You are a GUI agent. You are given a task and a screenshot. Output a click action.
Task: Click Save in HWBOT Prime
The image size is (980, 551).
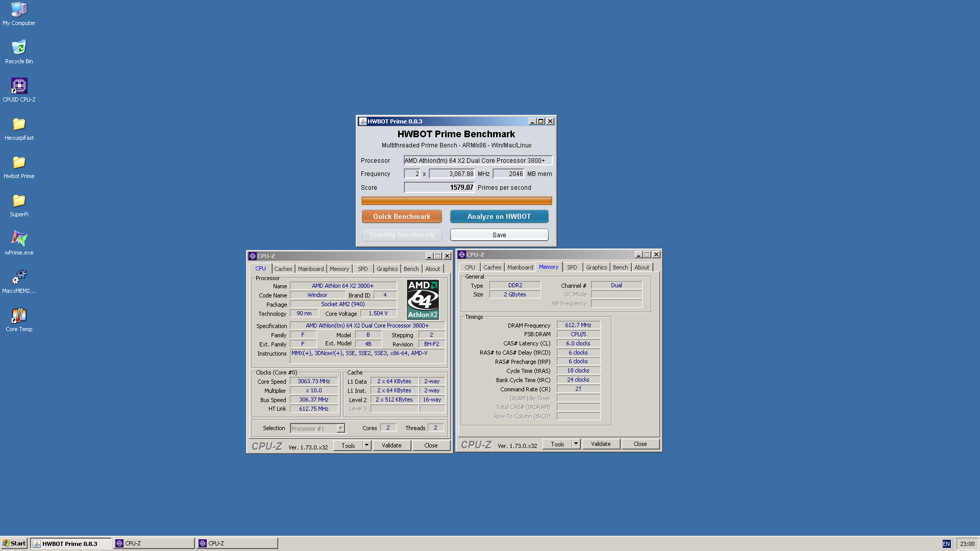[499, 235]
